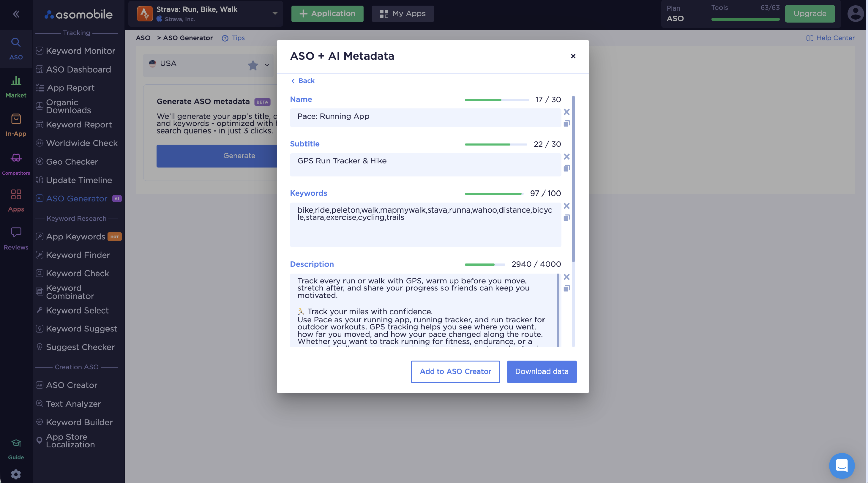868x483 pixels.
Task: Click the ASO breadcrumb link
Action: (x=143, y=38)
